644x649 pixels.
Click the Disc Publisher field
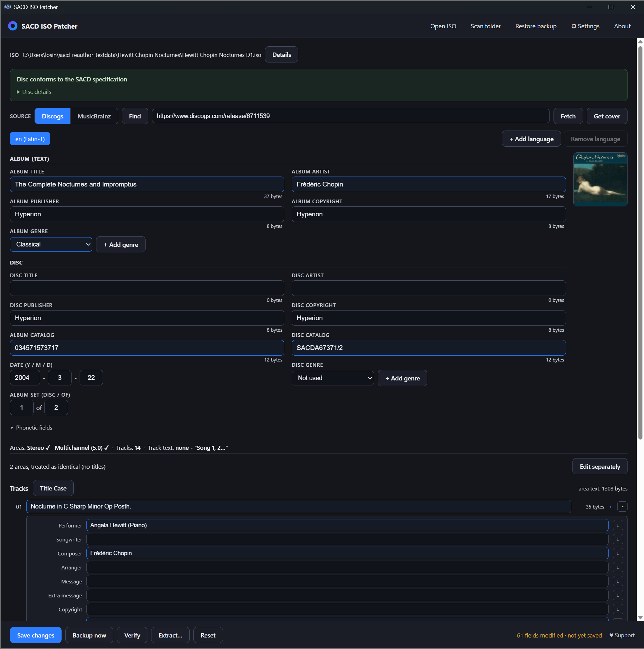pyautogui.click(x=147, y=318)
